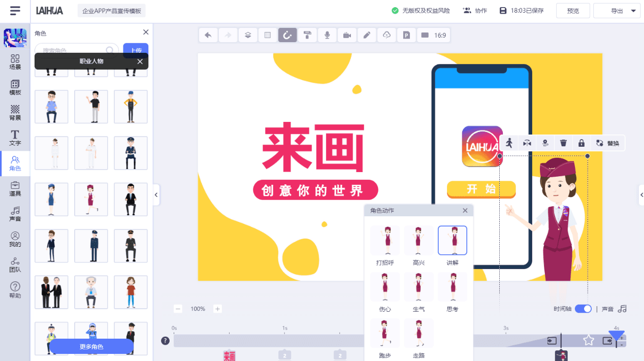Delete the selected character using trash icon
Image resolution: width=644 pixels, height=361 pixels.
[x=563, y=143]
